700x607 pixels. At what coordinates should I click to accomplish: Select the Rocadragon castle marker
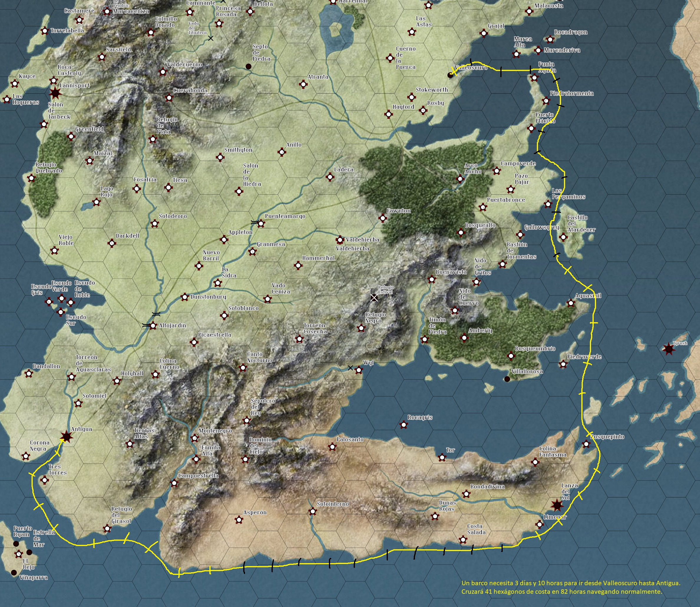point(550,39)
